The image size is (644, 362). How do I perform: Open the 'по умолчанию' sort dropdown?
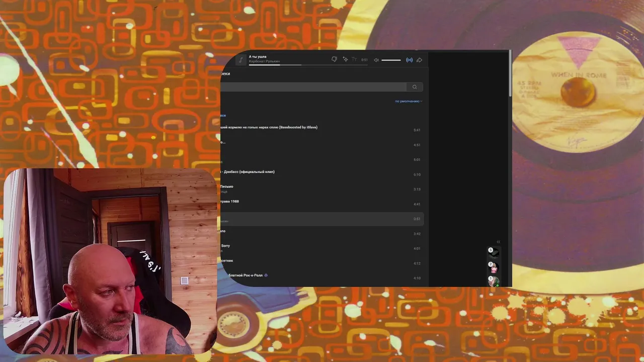[408, 101]
